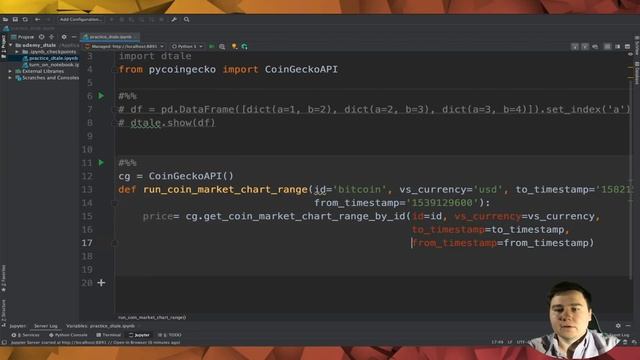
Task: Select the practice_dtale.ipynb editor tab
Action: (110, 37)
